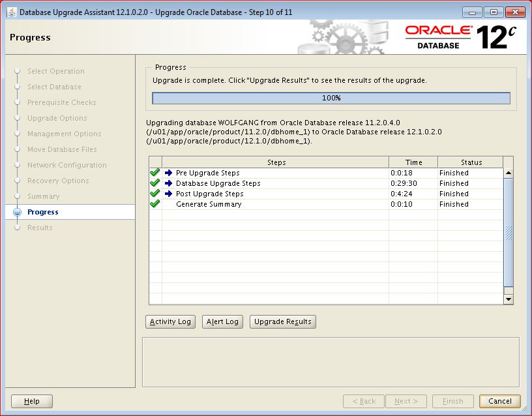
Task: Select the Progress step in sidebar
Action: (43, 212)
